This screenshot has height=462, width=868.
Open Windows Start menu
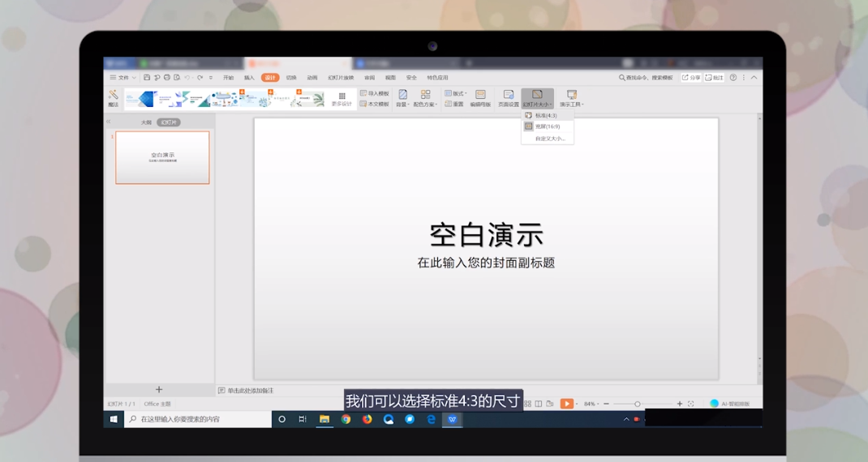coord(114,419)
